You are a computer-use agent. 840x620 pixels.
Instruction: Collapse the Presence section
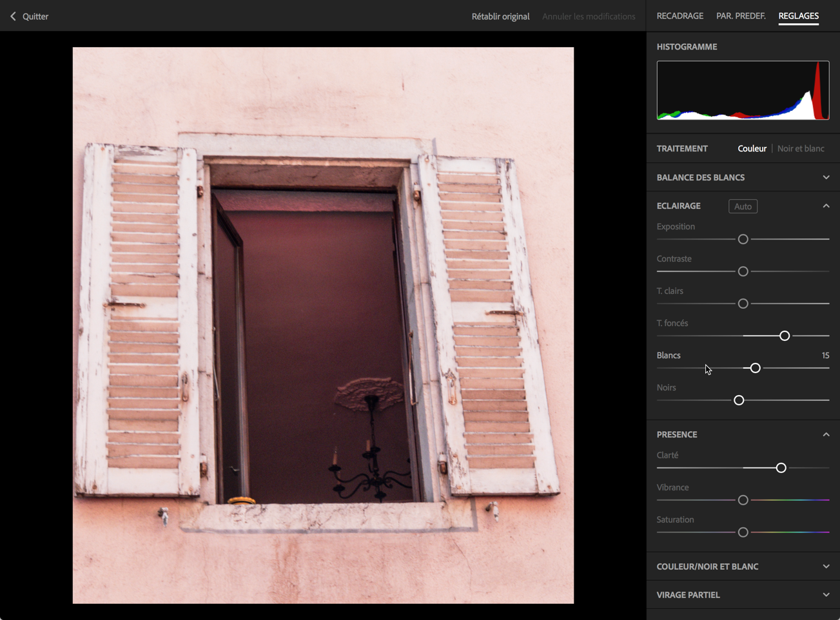click(826, 434)
